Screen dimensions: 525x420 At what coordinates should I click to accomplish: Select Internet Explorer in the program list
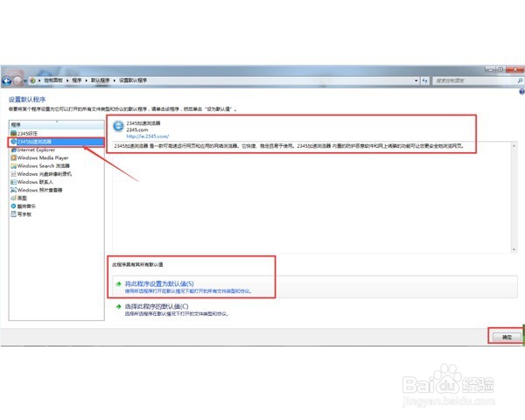(x=57, y=150)
